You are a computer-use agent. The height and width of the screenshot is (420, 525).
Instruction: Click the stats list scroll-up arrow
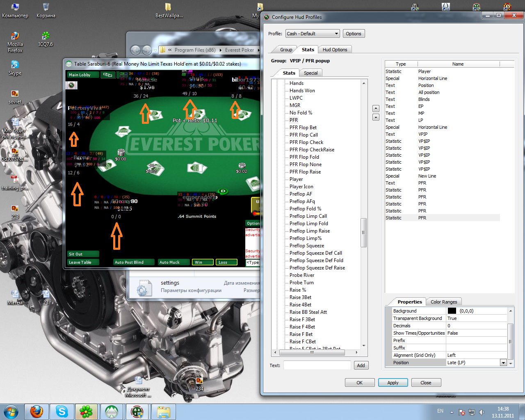pyautogui.click(x=363, y=83)
